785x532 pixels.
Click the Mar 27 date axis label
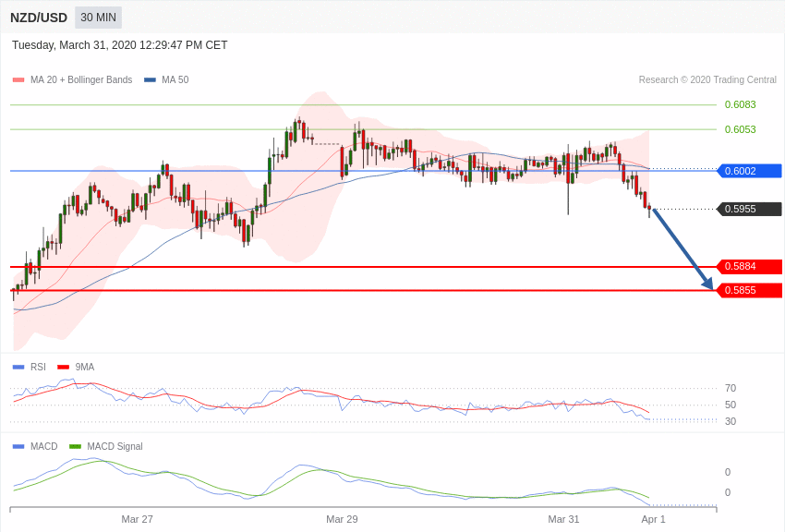tap(138, 519)
